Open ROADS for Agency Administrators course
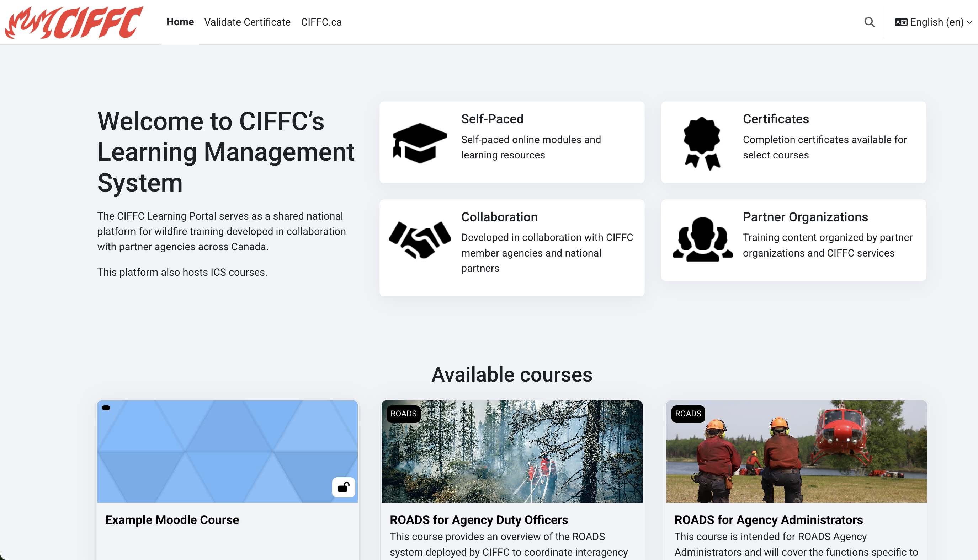Image resolution: width=978 pixels, height=560 pixels. [x=768, y=519]
